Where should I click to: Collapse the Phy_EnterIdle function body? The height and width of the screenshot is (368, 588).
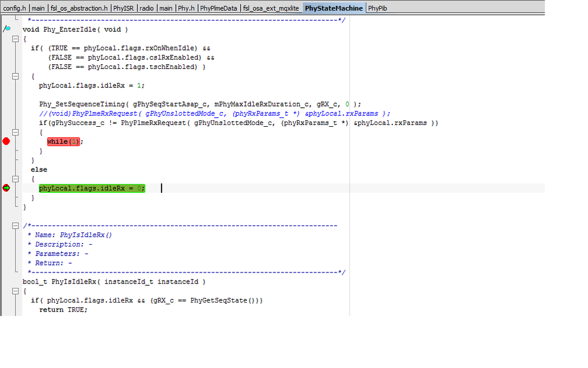pyautogui.click(x=15, y=39)
